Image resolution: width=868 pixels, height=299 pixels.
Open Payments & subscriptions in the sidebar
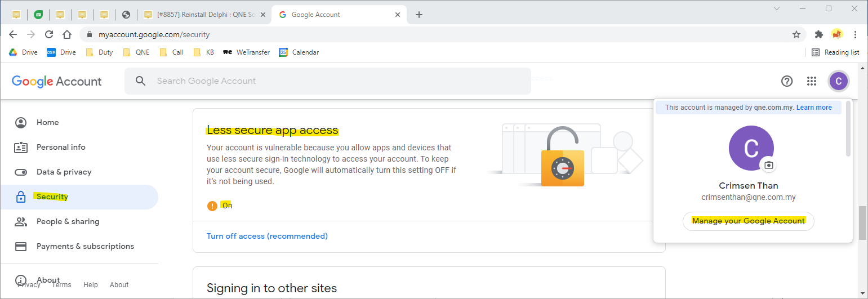point(79,246)
